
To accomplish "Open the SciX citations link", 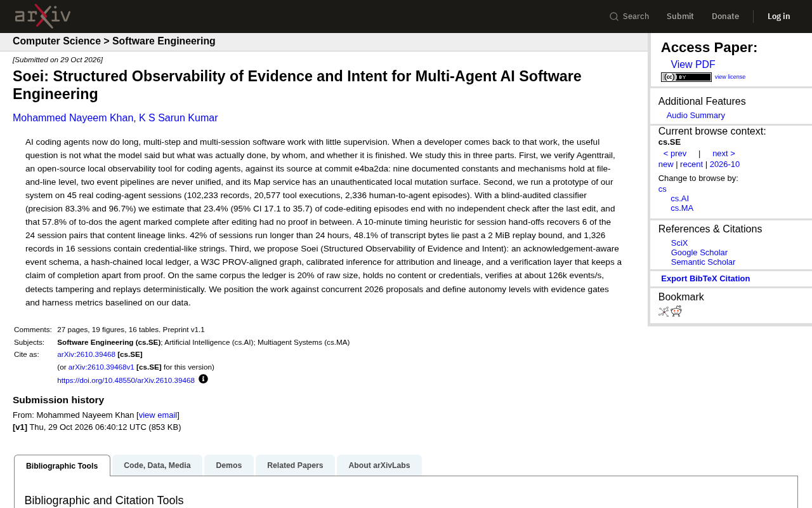I will click(x=679, y=243).
